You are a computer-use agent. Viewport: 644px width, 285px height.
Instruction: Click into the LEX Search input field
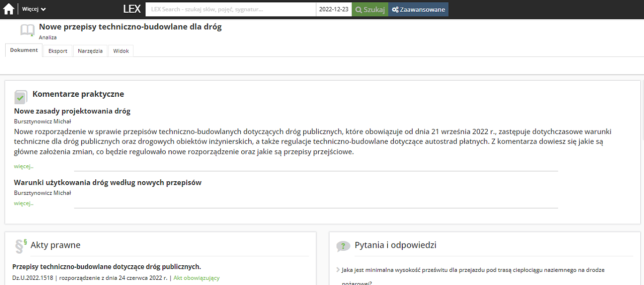(x=230, y=9)
